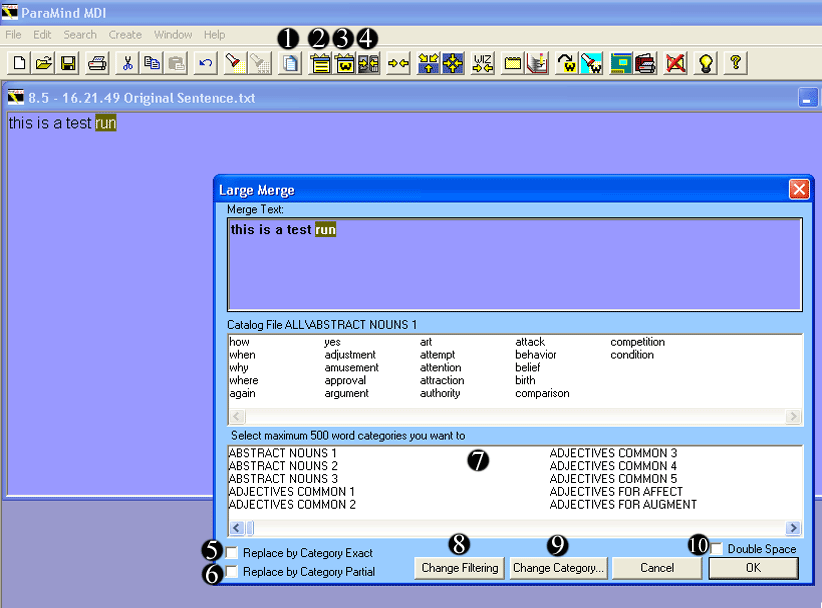Enable Replace by Category Exact checkbox
Image resolution: width=822 pixels, height=608 pixels.
click(232, 552)
